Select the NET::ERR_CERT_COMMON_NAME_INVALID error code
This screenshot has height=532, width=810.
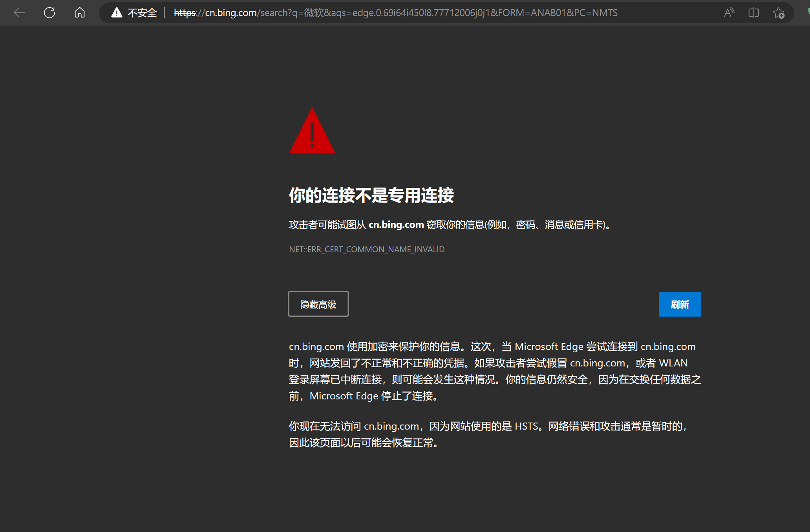click(367, 250)
